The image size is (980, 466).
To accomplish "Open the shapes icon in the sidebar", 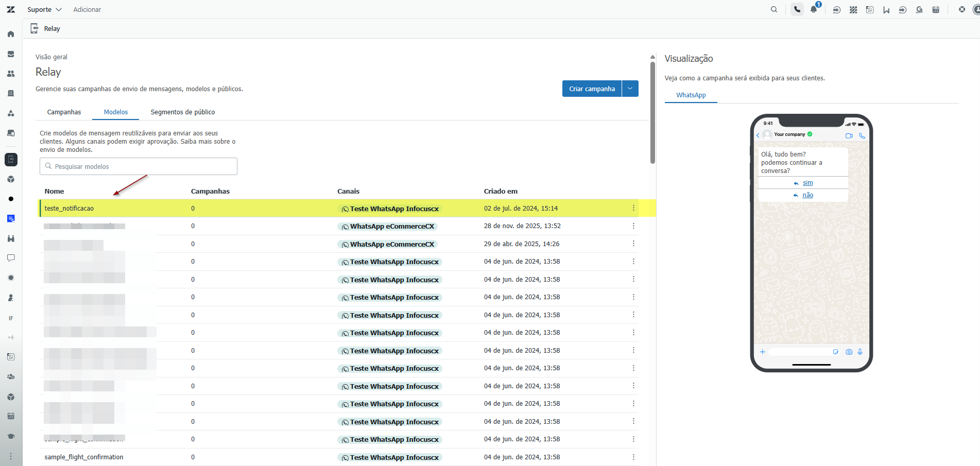I will point(11,113).
